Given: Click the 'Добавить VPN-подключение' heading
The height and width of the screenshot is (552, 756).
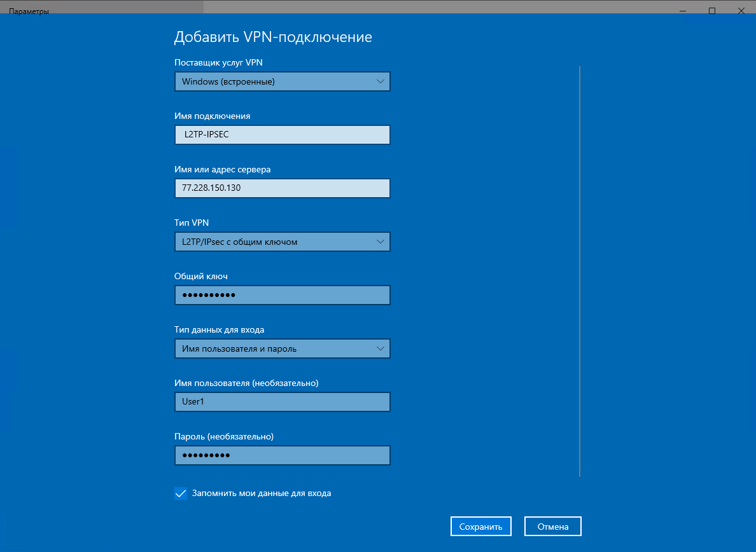Looking at the screenshot, I should pos(273,37).
